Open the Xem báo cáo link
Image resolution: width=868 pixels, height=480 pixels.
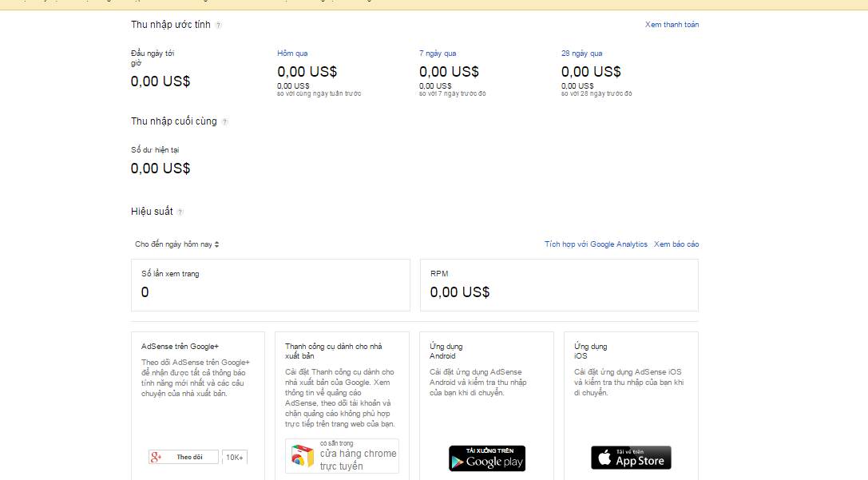pyautogui.click(x=676, y=244)
